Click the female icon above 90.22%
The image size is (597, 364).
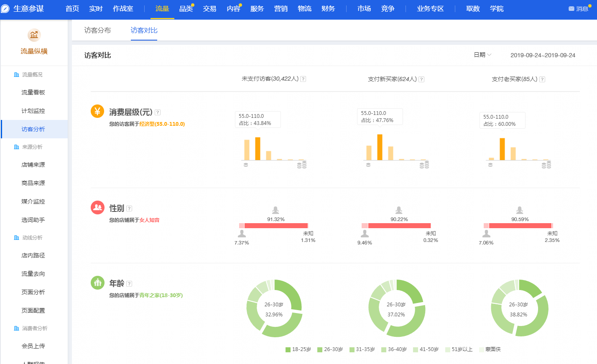tap(399, 210)
